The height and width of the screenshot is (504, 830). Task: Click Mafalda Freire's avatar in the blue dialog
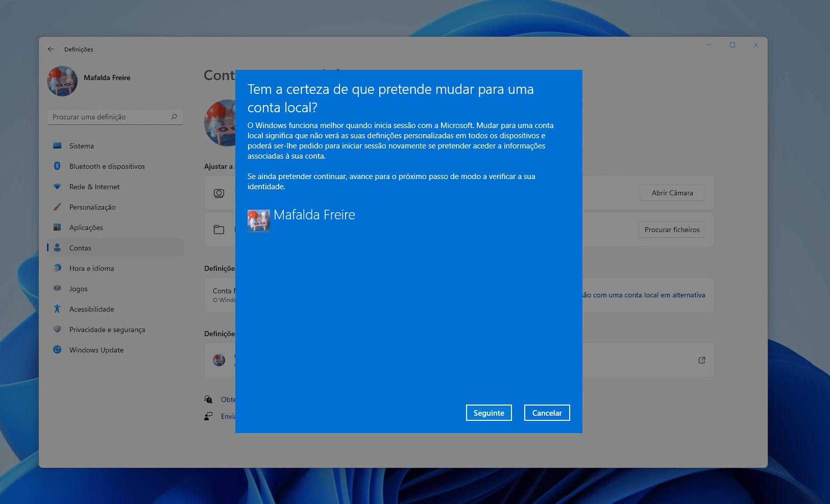point(259,220)
